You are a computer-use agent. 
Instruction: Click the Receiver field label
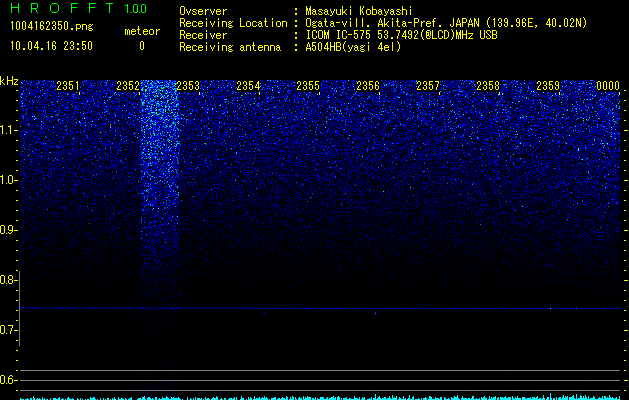[x=203, y=35]
